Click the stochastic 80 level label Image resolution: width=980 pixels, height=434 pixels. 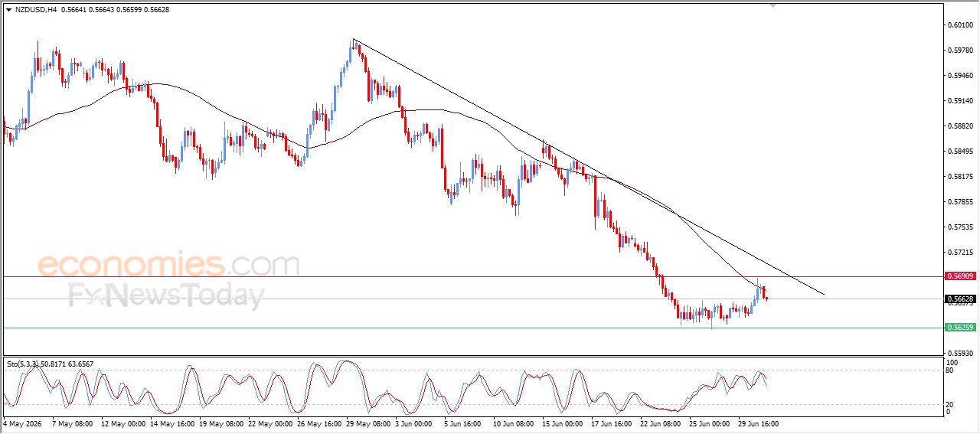951,370
